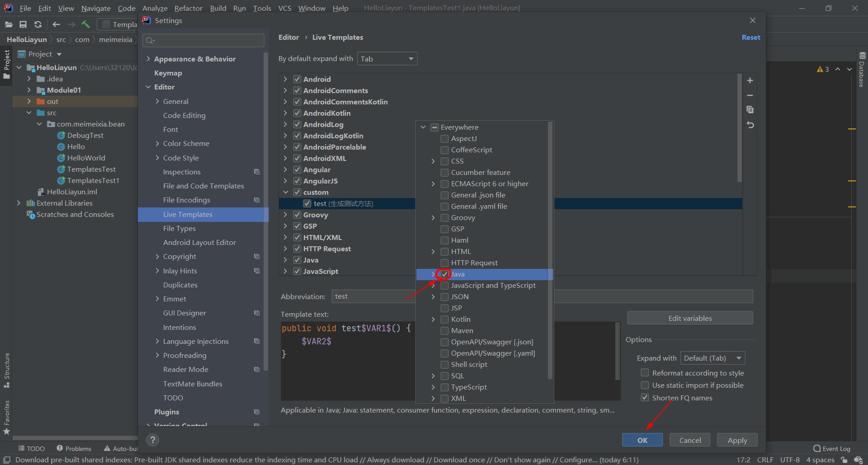This screenshot has height=465, width=868.
Task: Collapse the custom template group
Action: (285, 192)
